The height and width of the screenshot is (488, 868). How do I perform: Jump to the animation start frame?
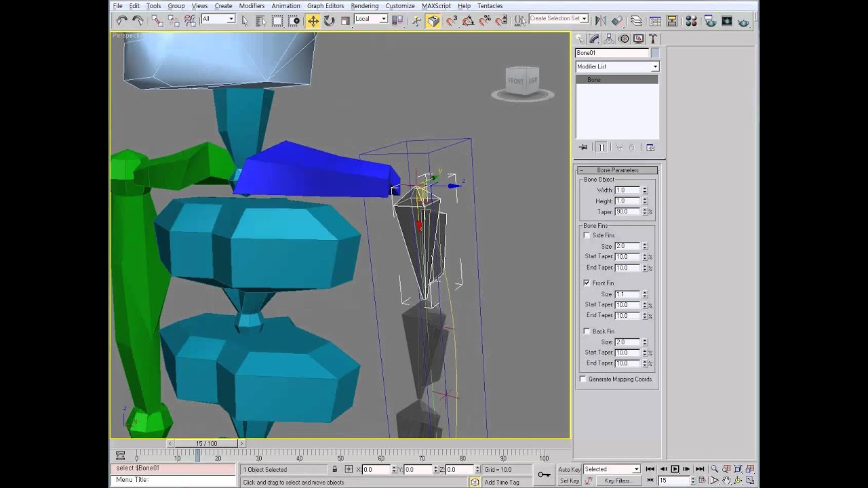[650, 469]
